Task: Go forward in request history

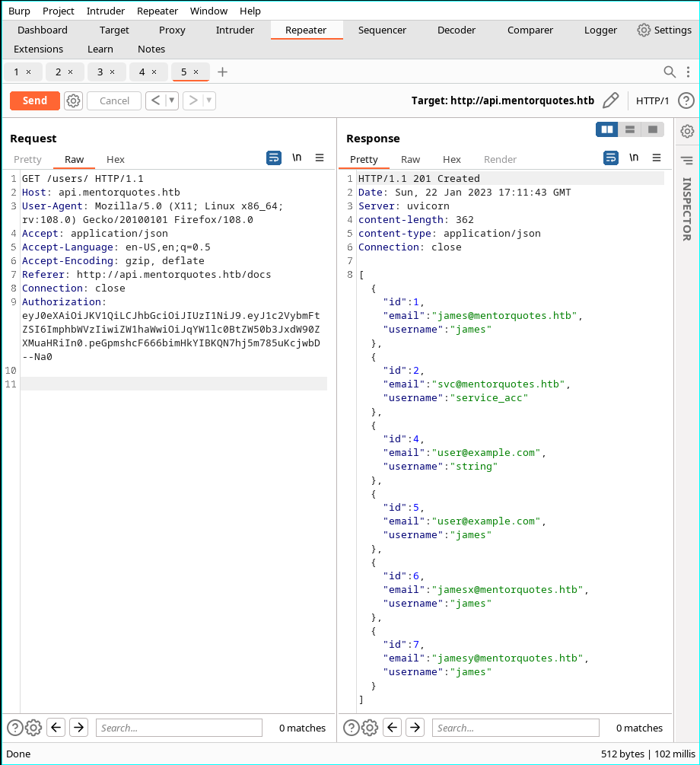Action: click(193, 100)
